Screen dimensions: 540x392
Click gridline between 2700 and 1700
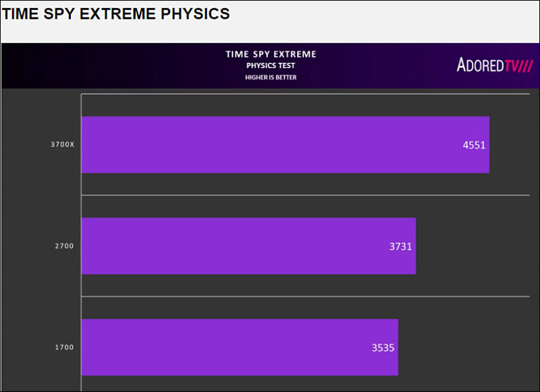tap(306, 296)
